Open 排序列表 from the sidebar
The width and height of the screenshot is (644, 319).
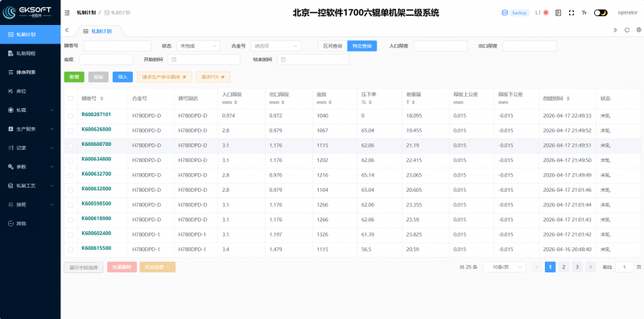click(x=31, y=72)
